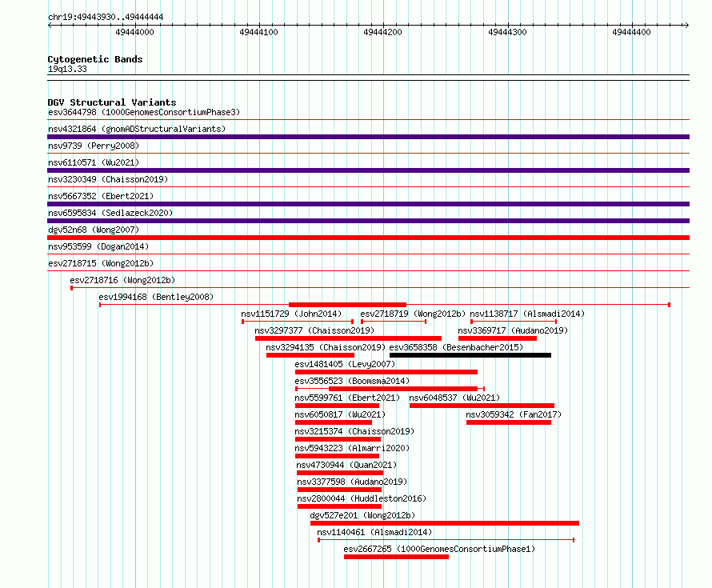Click the esv2667265 red bar
712x588 pixels.
point(397,557)
